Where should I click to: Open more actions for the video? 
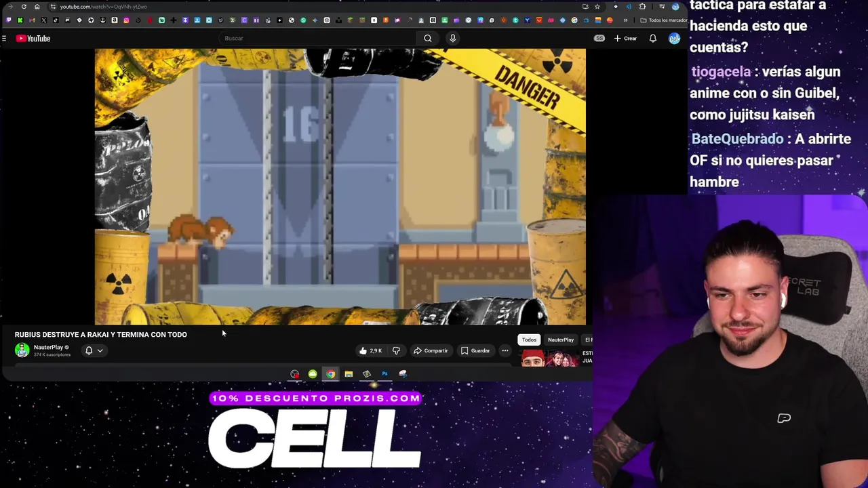pos(505,350)
